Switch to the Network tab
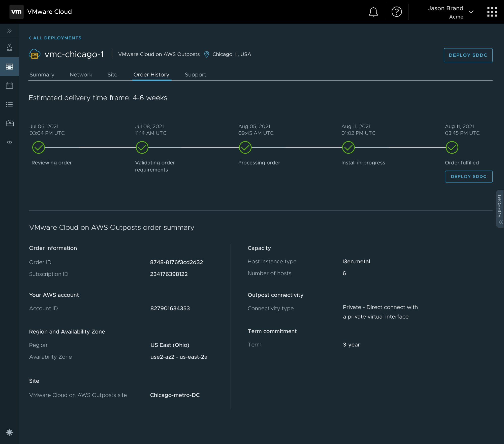The image size is (504, 444). point(81,75)
